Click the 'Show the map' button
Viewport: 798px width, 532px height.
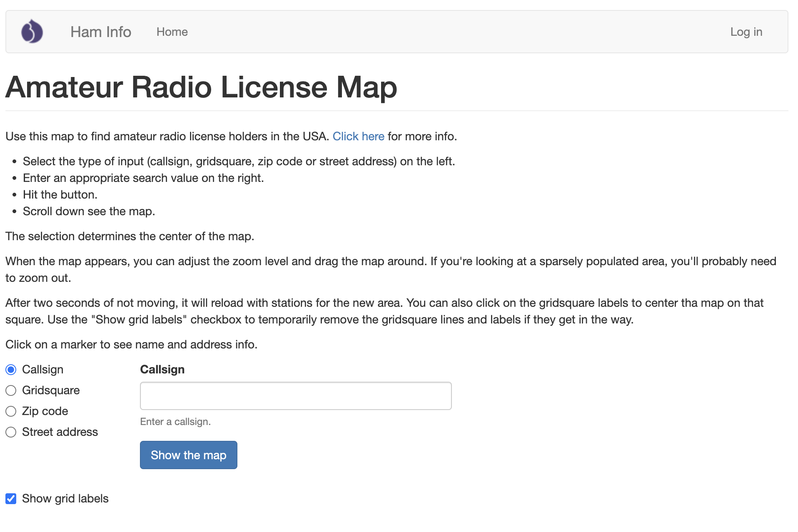point(189,455)
